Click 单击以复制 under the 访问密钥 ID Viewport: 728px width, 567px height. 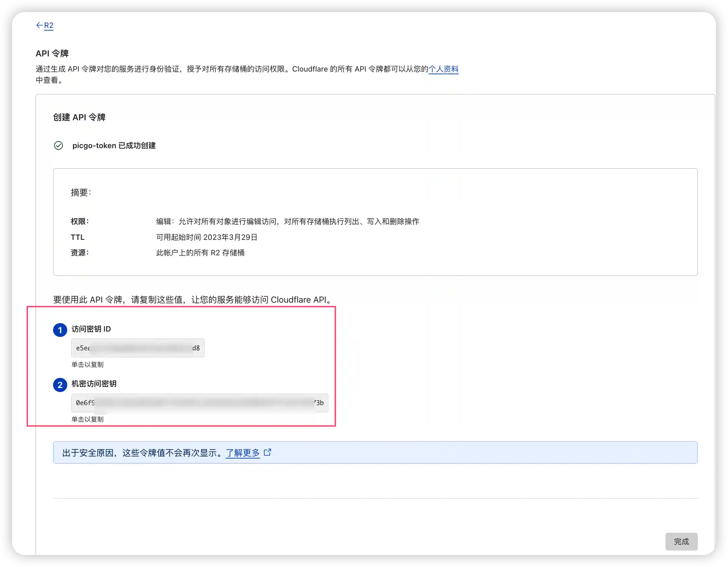tap(87, 365)
